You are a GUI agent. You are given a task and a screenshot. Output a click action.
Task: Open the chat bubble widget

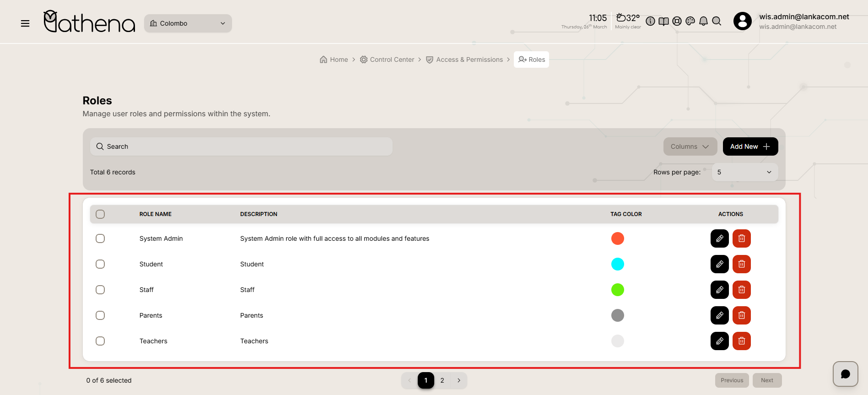point(845,374)
